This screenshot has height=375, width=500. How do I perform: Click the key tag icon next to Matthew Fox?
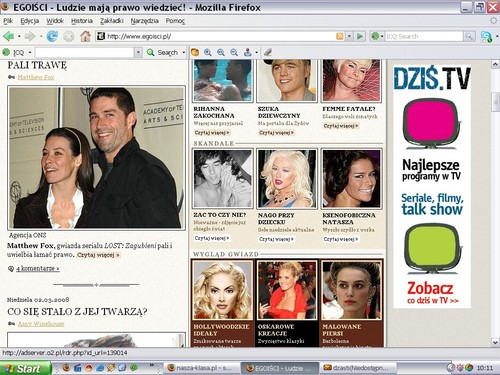pyautogui.click(x=11, y=77)
